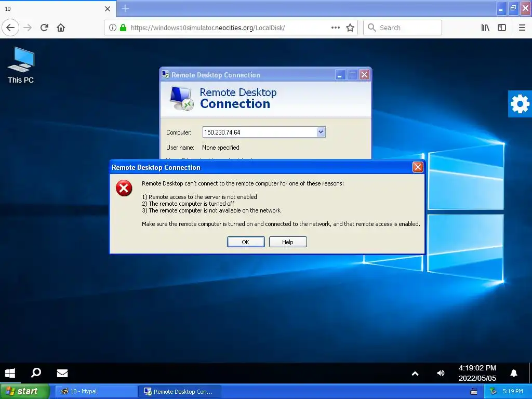Image resolution: width=532 pixels, height=399 pixels.
Task: Open the browser Library icon
Action: pos(485,28)
